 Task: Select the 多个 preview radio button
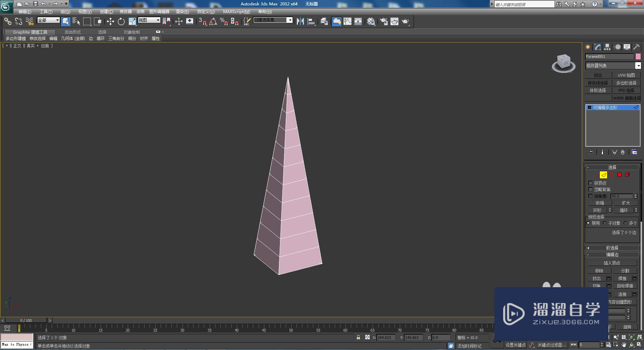coord(625,223)
